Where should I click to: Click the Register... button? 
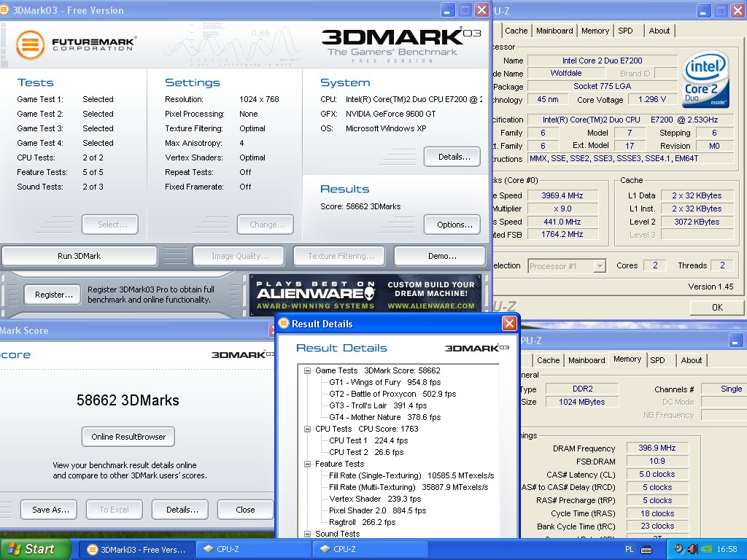(54, 295)
